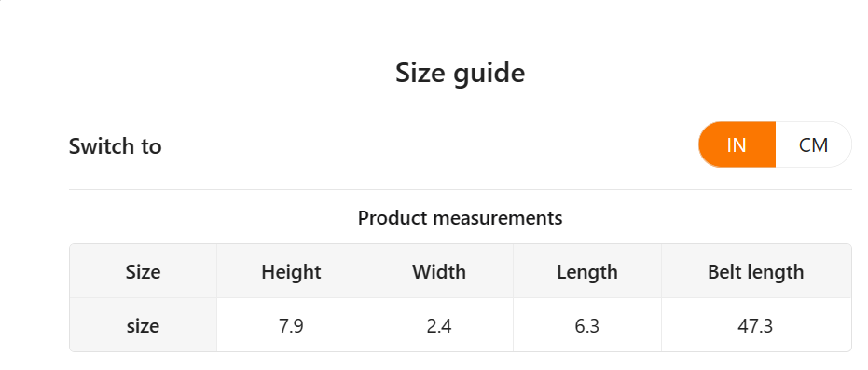
Task: Switch units to CM
Action: [x=813, y=144]
